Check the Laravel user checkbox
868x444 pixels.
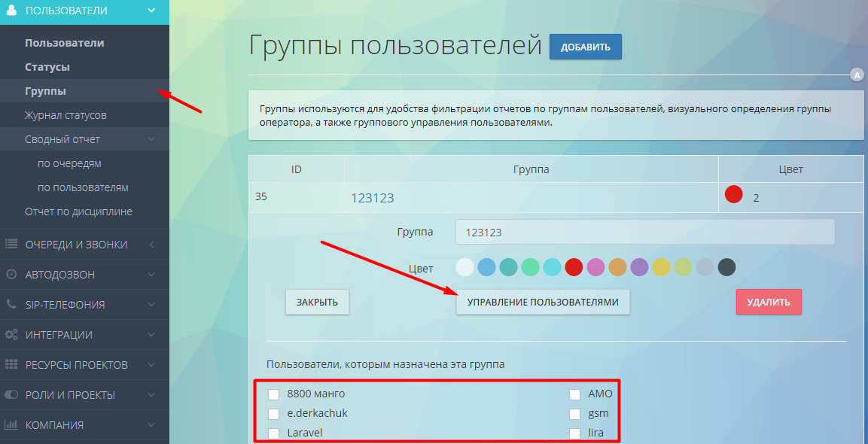pos(274,432)
